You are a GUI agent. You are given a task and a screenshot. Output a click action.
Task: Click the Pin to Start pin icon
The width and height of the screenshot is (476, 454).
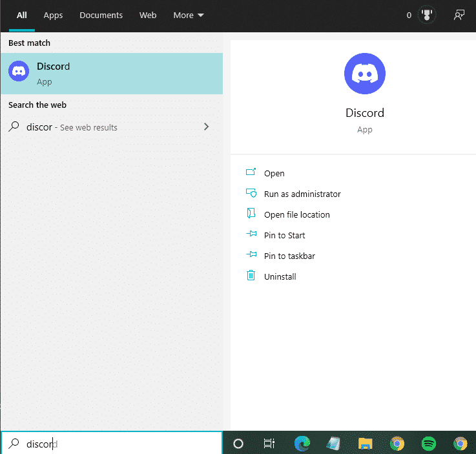tap(251, 234)
